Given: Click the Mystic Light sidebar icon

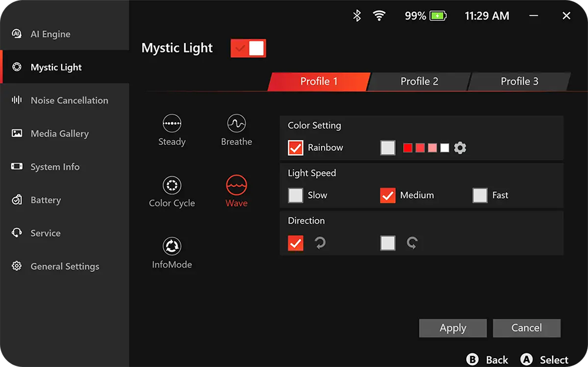Looking at the screenshot, I should coord(16,67).
